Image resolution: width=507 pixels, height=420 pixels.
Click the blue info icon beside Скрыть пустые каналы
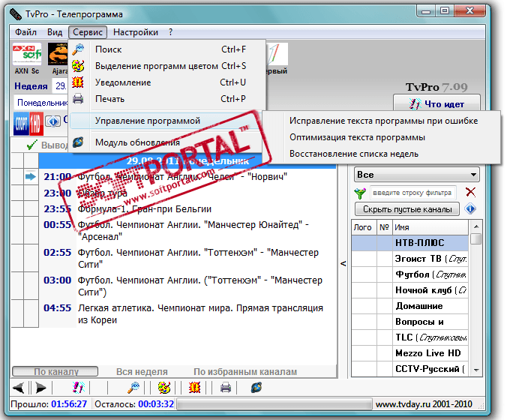click(470, 208)
